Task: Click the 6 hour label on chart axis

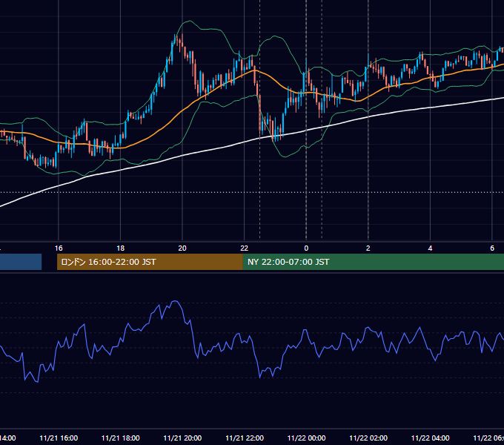Action: point(492,248)
